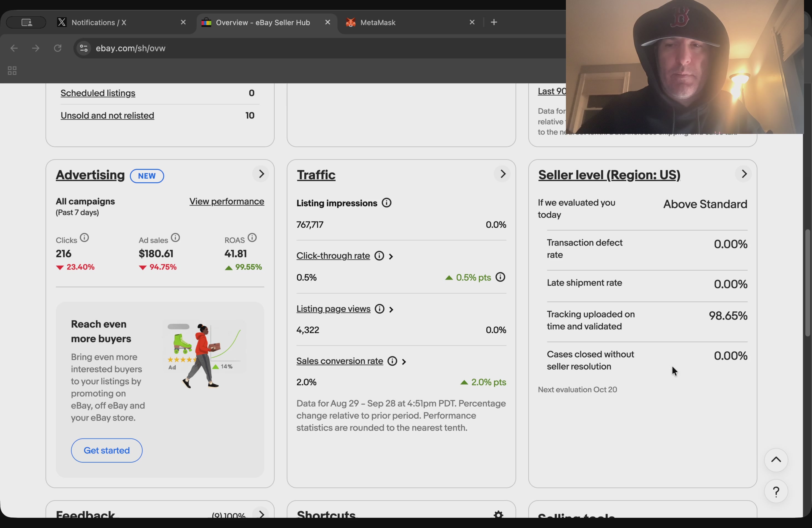Expand the Seller level card chevron

coord(744,174)
